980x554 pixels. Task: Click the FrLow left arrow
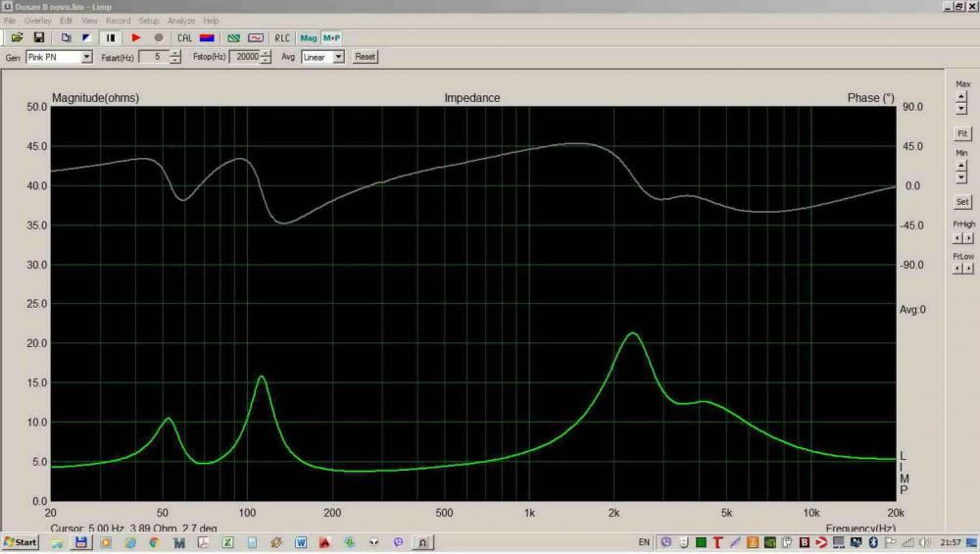coord(956,269)
